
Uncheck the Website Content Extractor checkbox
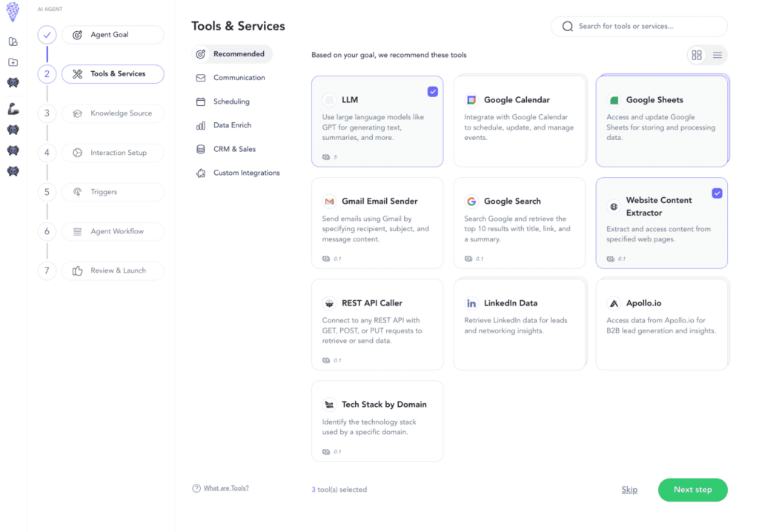coord(717,193)
